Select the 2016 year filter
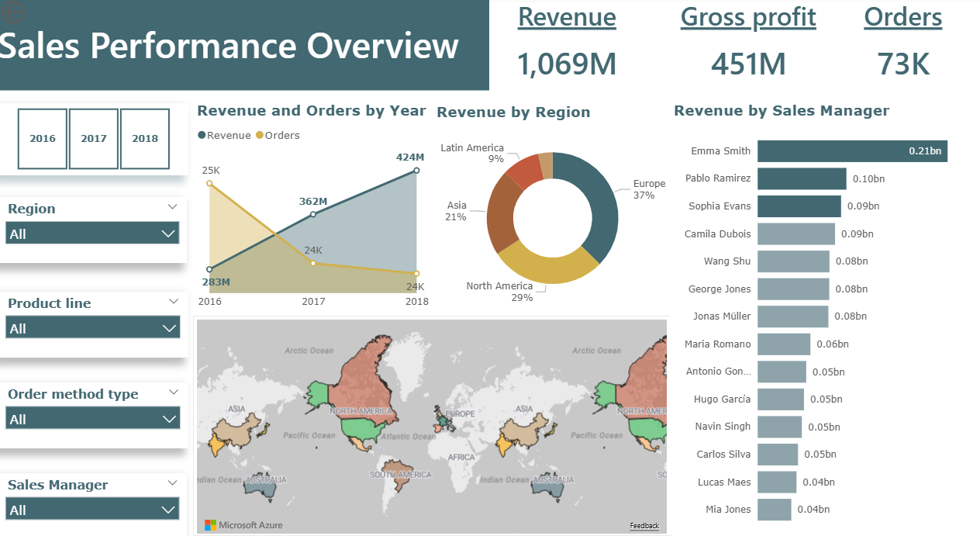Screen dimensions: 980x536 coord(42,138)
